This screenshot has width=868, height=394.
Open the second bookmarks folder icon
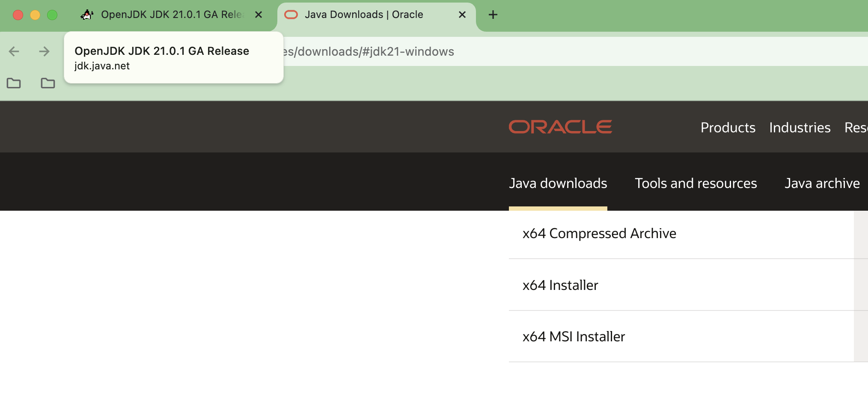(48, 83)
